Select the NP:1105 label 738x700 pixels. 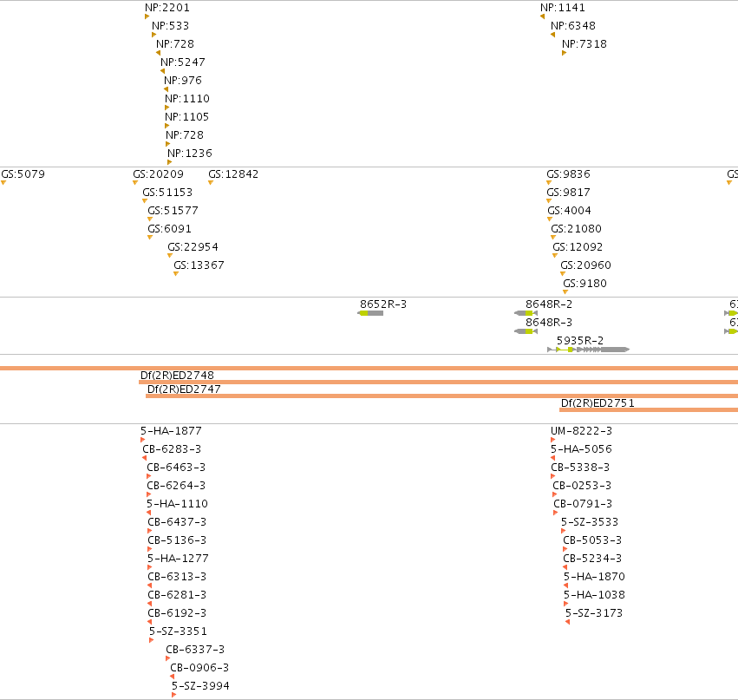(186, 117)
